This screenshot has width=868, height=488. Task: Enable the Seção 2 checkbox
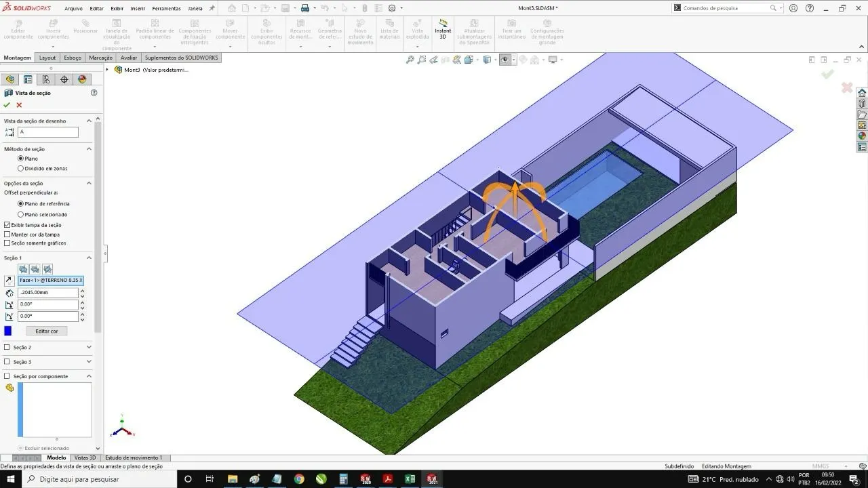pos(7,347)
